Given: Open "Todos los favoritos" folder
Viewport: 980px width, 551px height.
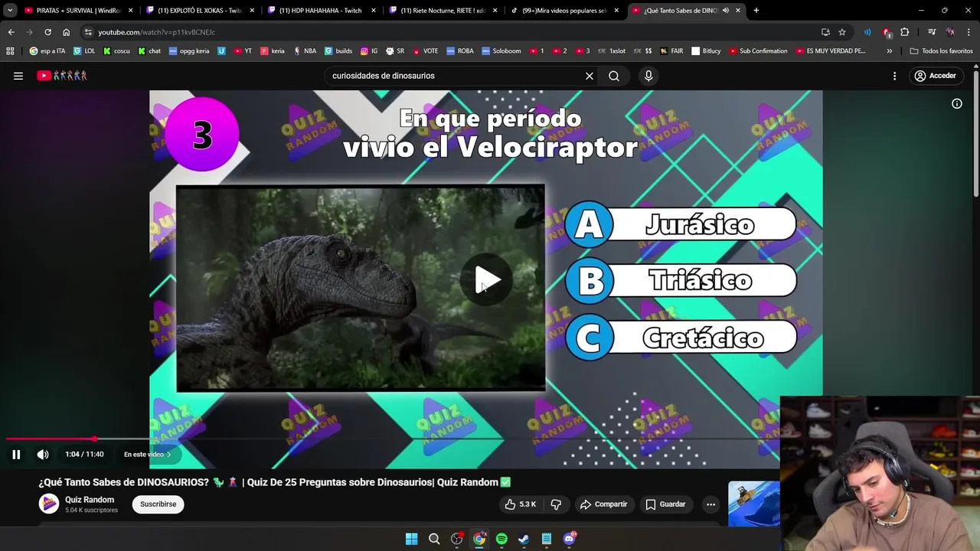Looking at the screenshot, I should 941,51.
